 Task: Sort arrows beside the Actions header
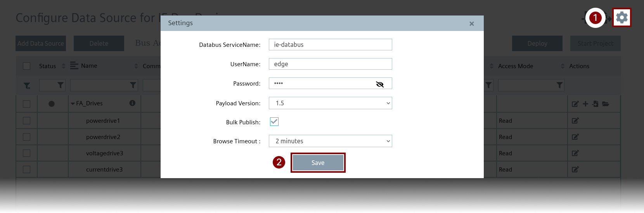[563, 66]
